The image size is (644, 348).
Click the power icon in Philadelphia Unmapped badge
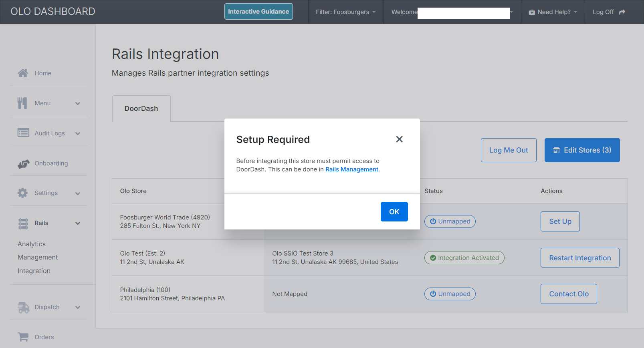point(433,294)
